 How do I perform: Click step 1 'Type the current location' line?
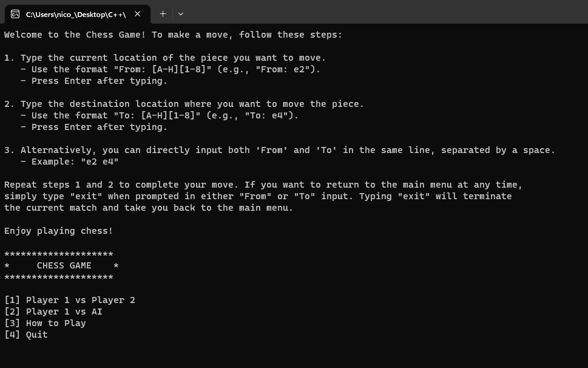[x=165, y=58]
